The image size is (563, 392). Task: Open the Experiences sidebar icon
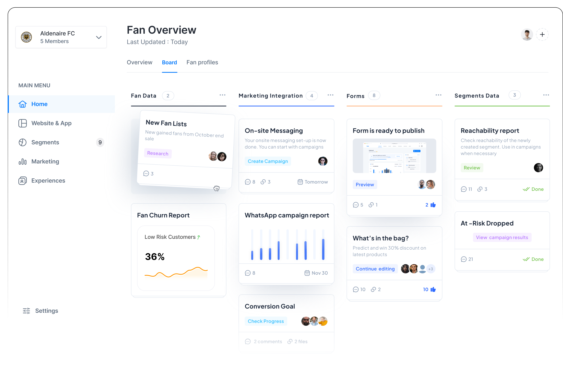point(23,180)
